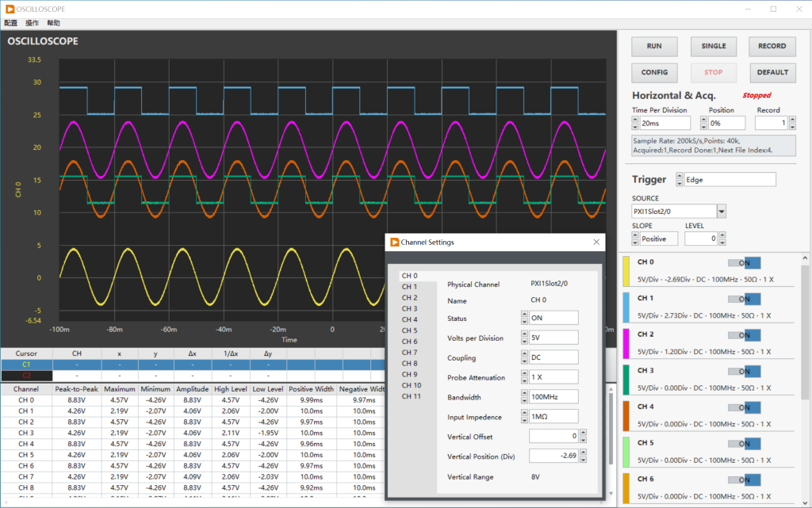The height and width of the screenshot is (508, 812).
Task: Select CH 9 in Channel Settings list
Action: pos(417,374)
